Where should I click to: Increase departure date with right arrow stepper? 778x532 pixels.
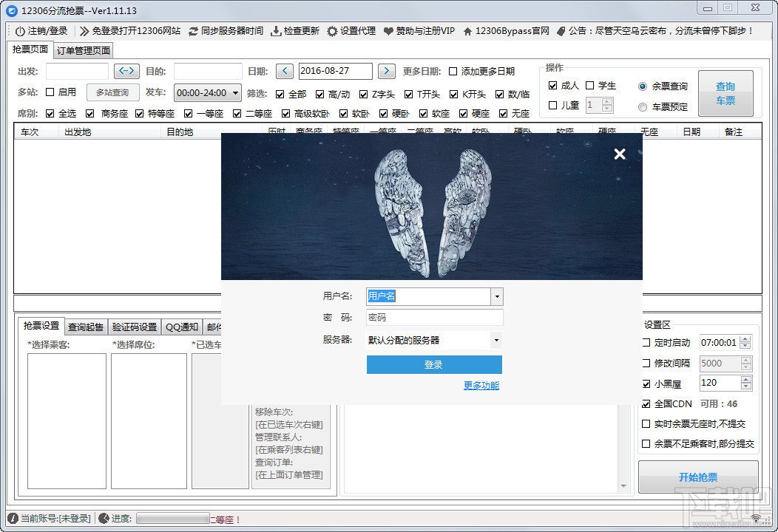tap(386, 71)
